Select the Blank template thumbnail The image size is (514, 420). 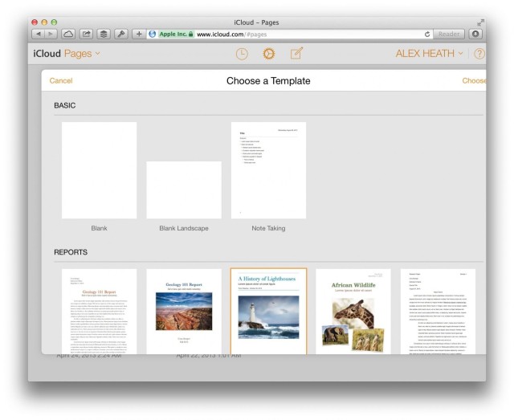(99, 170)
